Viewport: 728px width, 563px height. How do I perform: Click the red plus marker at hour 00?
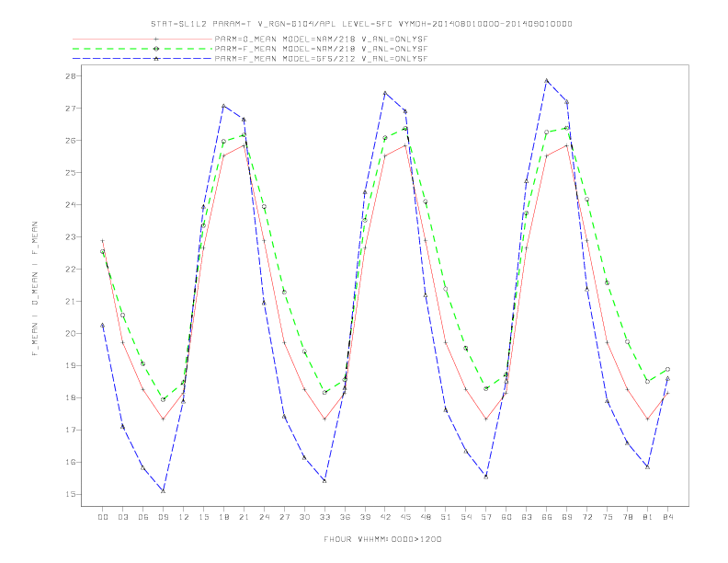(x=103, y=241)
